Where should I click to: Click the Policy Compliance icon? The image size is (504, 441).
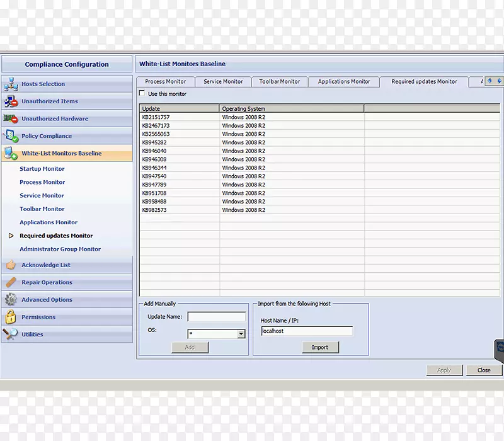11,136
